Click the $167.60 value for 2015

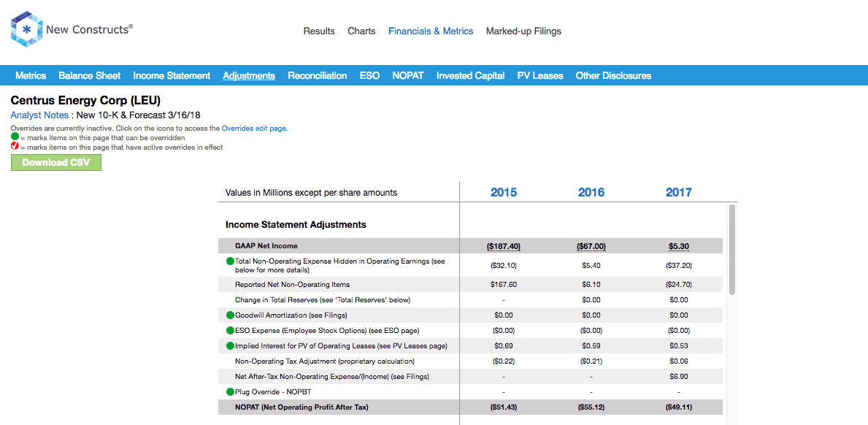click(x=504, y=285)
